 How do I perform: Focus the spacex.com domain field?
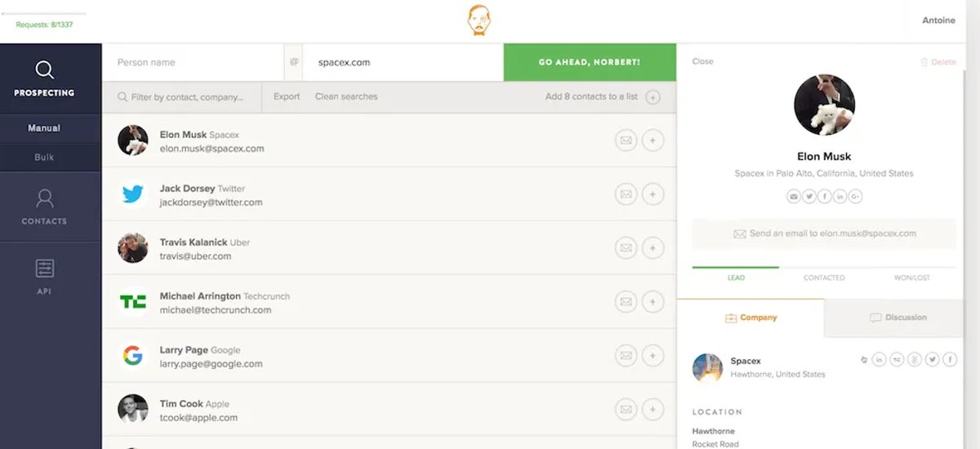pyautogui.click(x=403, y=62)
